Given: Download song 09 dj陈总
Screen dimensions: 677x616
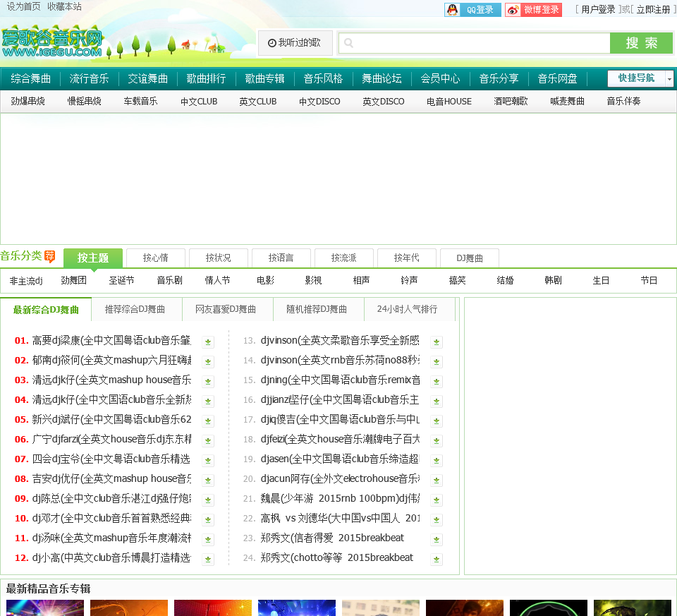Looking at the screenshot, I should (x=208, y=500).
